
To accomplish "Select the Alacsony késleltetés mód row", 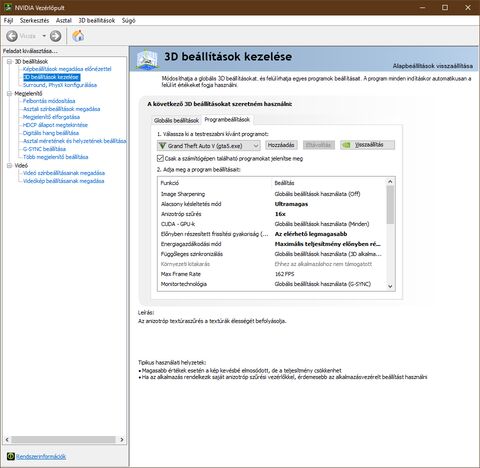I will click(x=272, y=204).
